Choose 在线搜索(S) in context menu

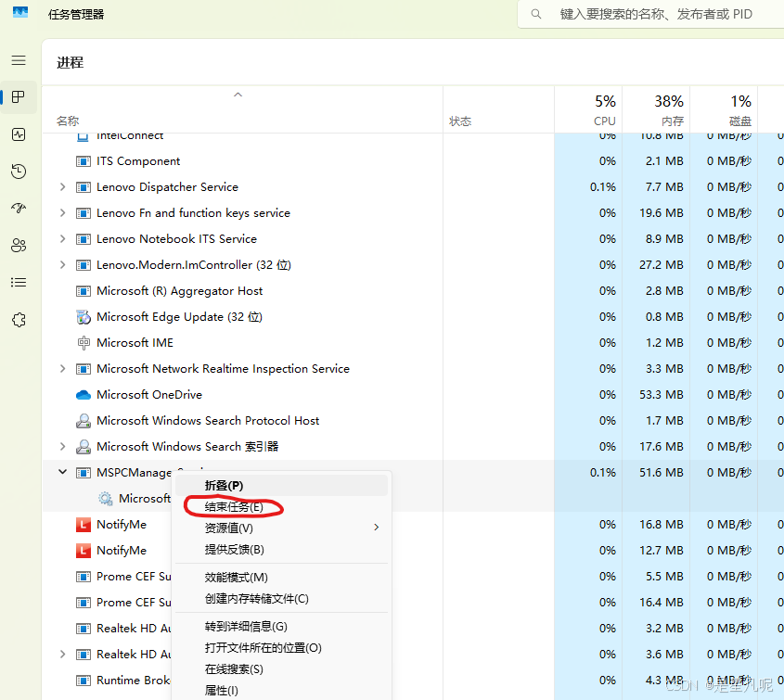[x=281, y=669]
